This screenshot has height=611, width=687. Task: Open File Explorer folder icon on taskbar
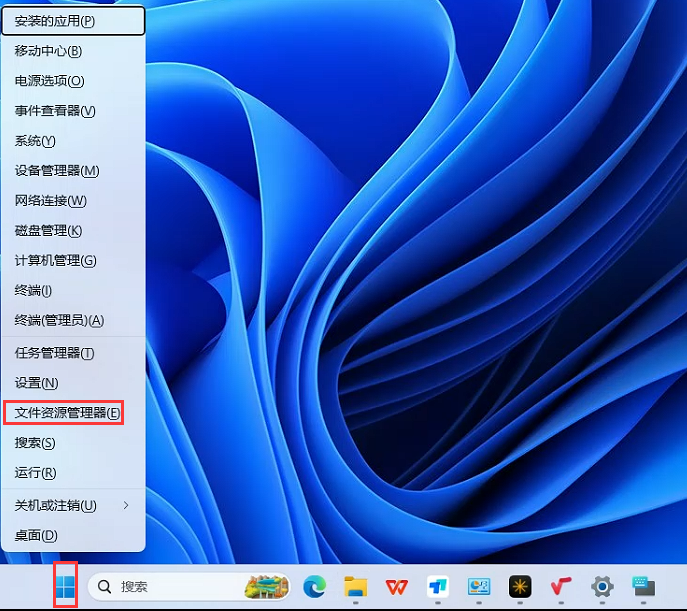click(356, 586)
